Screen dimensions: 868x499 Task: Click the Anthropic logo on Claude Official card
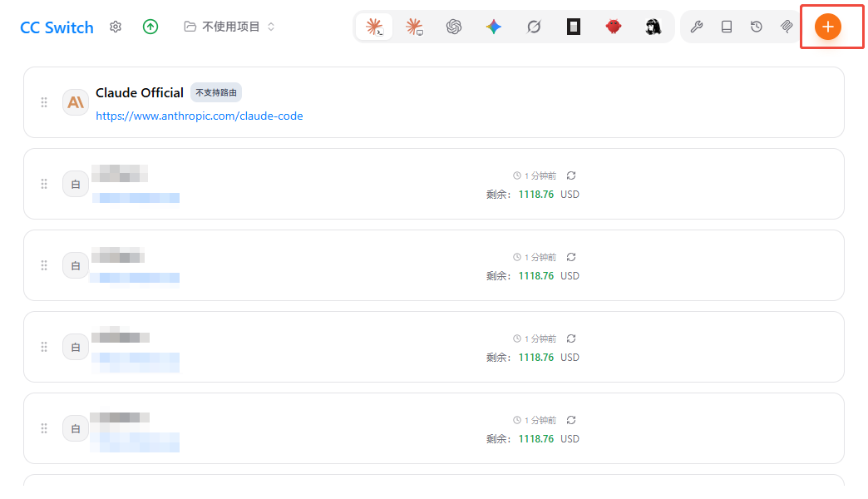(x=76, y=102)
